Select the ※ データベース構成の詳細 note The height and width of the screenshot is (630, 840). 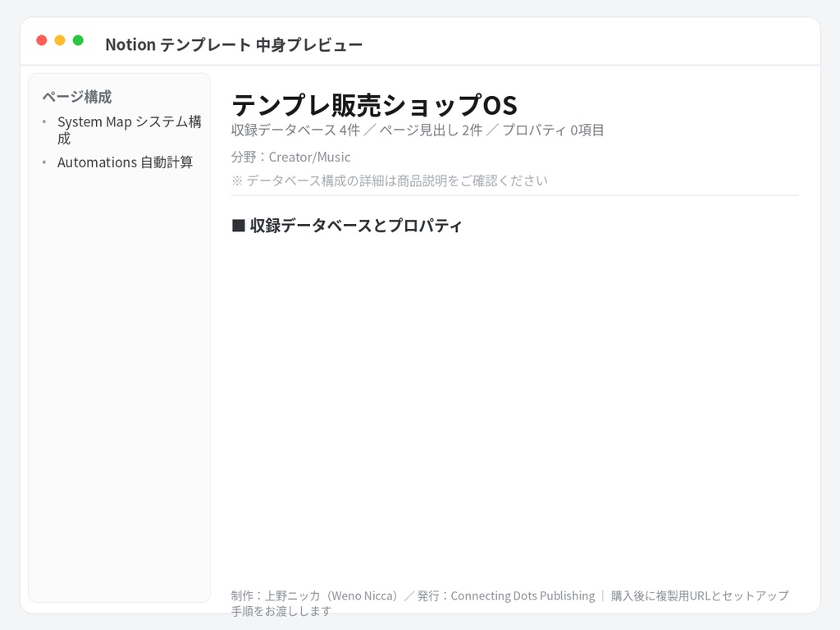tap(390, 180)
